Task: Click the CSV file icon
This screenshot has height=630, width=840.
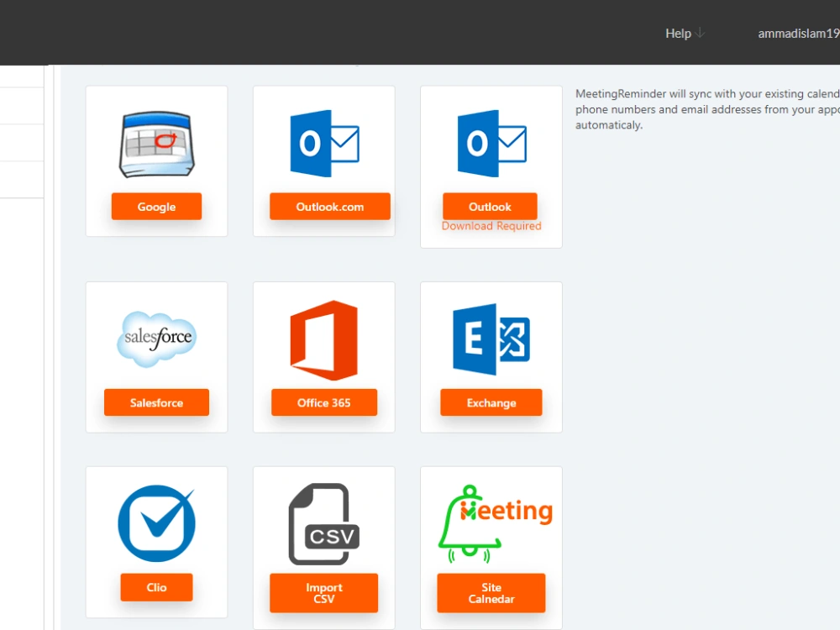Action: pyautogui.click(x=323, y=524)
